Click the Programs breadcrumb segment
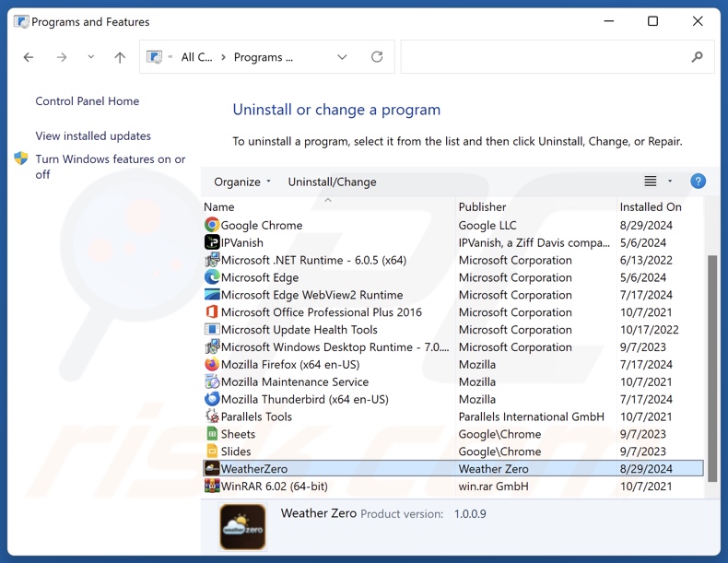Image resolution: width=728 pixels, height=563 pixels. (x=264, y=57)
